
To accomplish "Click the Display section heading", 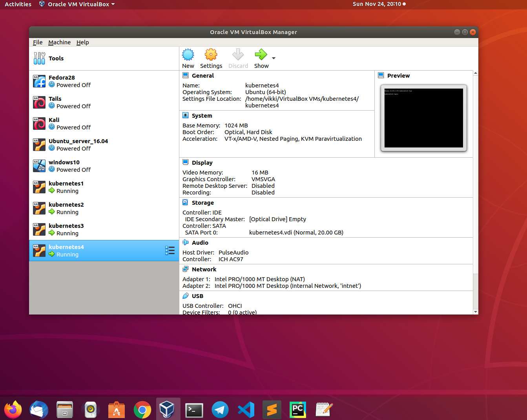I will [202, 163].
